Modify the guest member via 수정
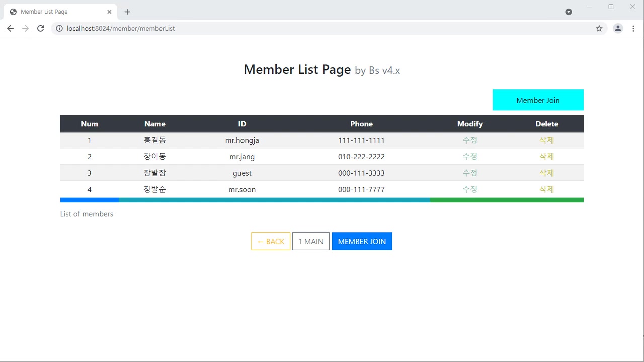The width and height of the screenshot is (644, 362). [470, 173]
